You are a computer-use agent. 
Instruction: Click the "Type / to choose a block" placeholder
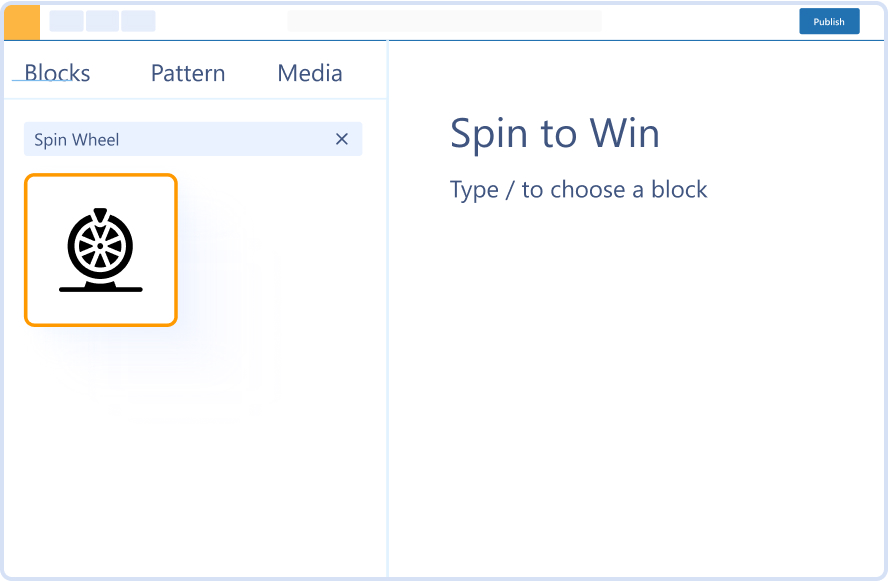pos(578,189)
